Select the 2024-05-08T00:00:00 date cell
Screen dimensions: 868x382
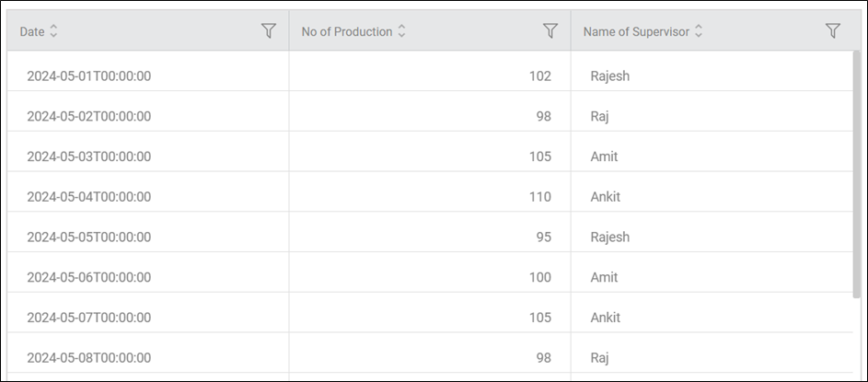coord(148,358)
